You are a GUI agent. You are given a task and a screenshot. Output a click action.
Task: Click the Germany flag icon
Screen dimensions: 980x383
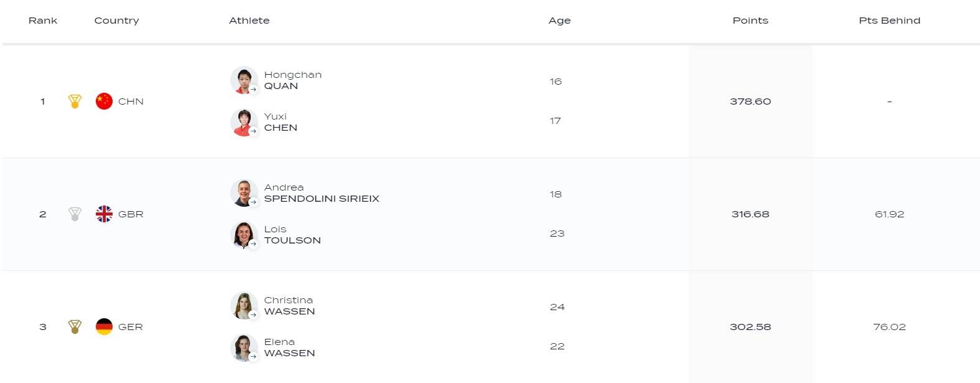tap(104, 327)
